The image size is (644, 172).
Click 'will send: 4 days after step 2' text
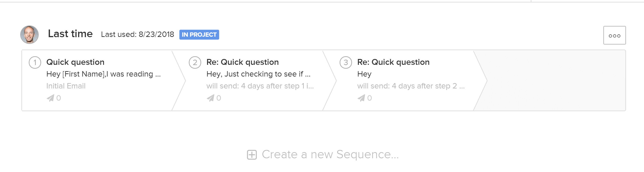point(411,86)
